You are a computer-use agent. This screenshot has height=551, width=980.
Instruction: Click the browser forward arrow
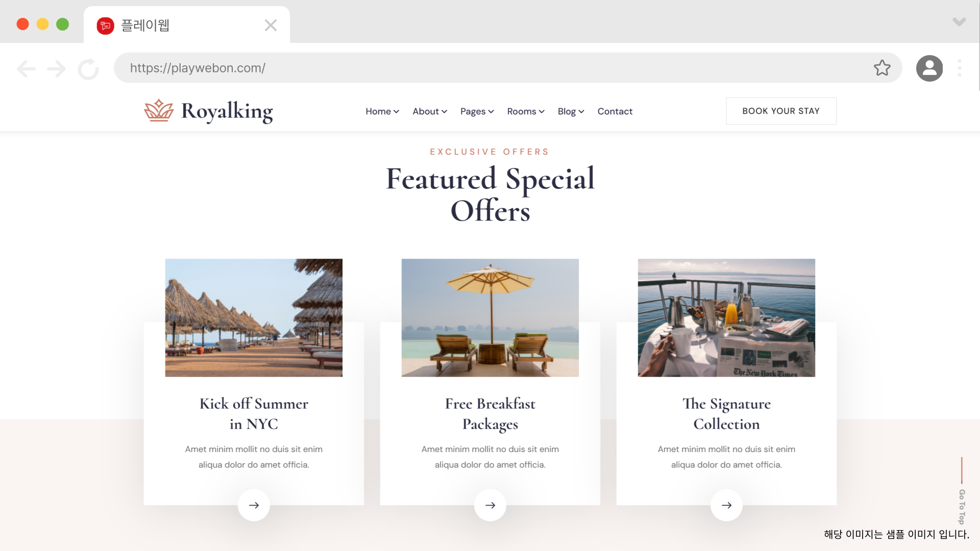tap(56, 68)
